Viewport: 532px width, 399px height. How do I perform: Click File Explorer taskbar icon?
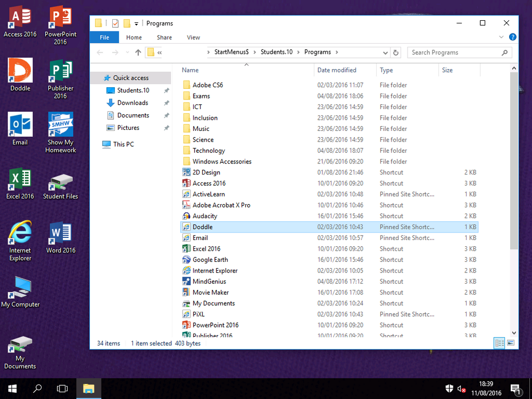pyautogui.click(x=88, y=388)
